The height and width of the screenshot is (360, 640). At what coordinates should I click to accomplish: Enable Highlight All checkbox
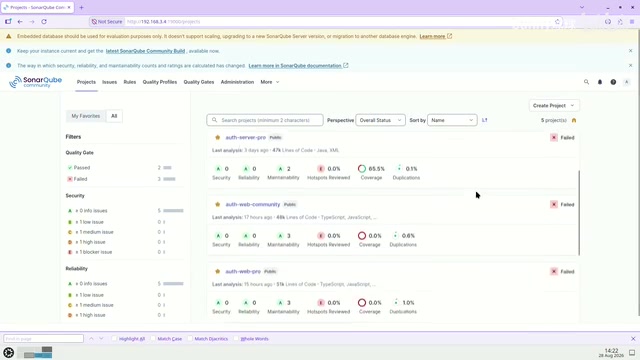(x=114, y=339)
